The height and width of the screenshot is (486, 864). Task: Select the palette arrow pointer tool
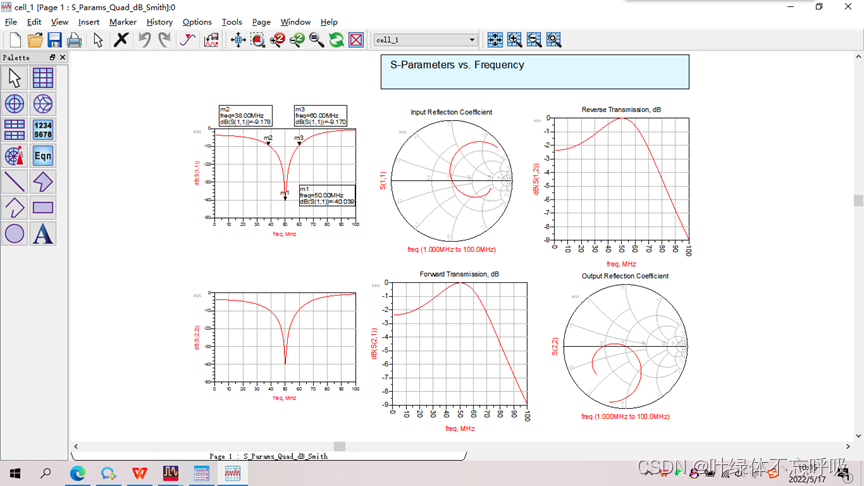pos(14,78)
